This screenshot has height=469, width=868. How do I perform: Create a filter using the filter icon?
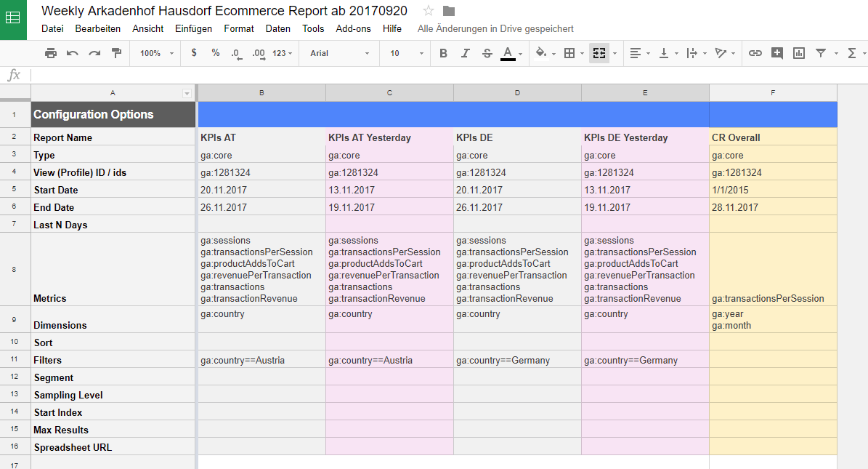822,53
